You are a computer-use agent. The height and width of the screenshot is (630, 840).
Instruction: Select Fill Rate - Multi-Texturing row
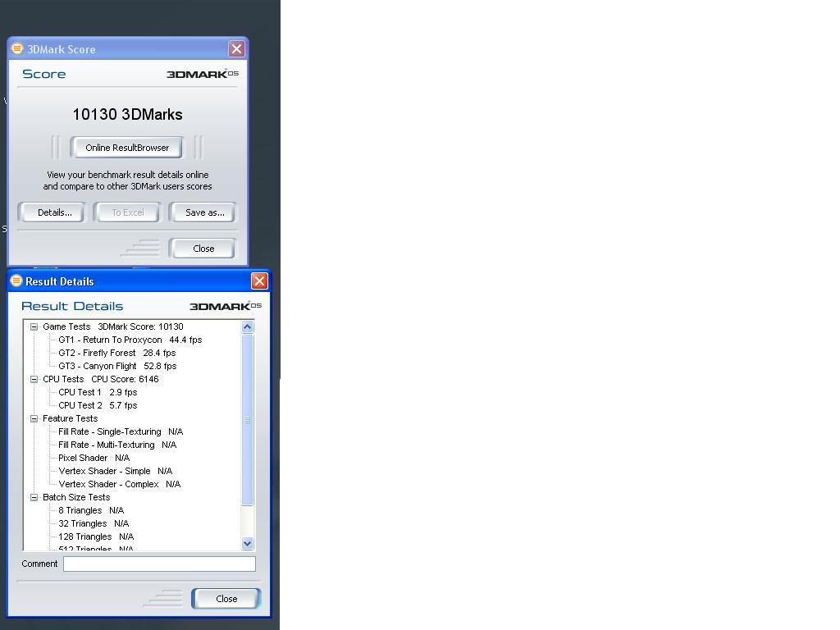tap(117, 445)
